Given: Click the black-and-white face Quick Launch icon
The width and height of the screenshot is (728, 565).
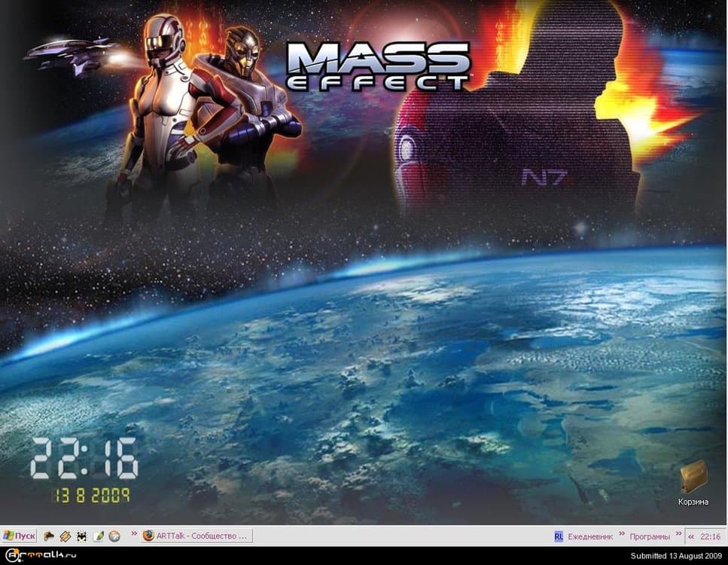Looking at the screenshot, I should (82, 536).
